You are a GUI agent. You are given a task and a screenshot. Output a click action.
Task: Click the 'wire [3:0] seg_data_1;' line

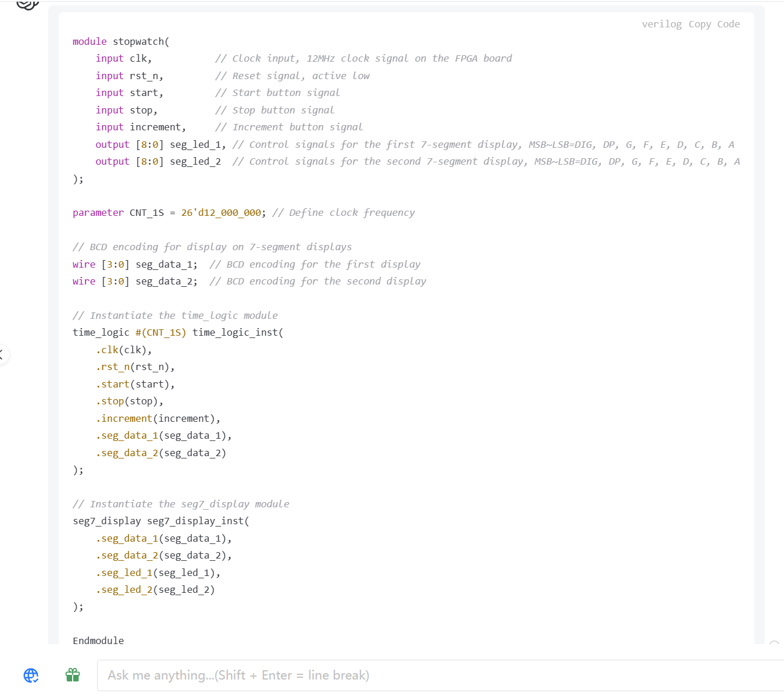(136, 264)
